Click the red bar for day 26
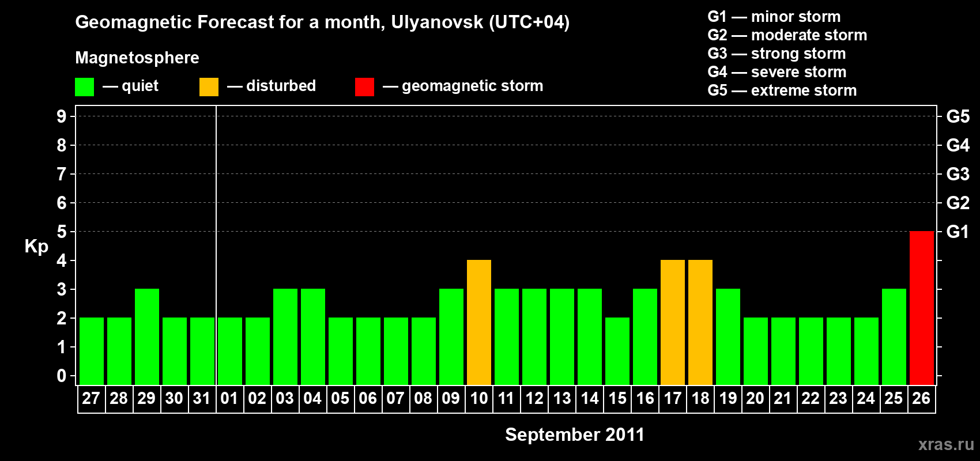This screenshot has width=980, height=461. click(922, 308)
